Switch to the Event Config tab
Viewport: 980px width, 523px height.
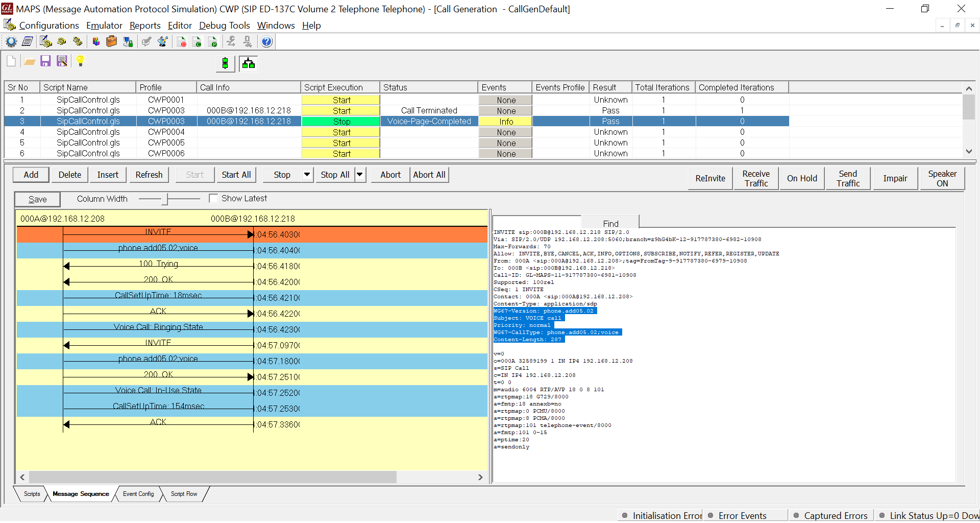pos(138,494)
